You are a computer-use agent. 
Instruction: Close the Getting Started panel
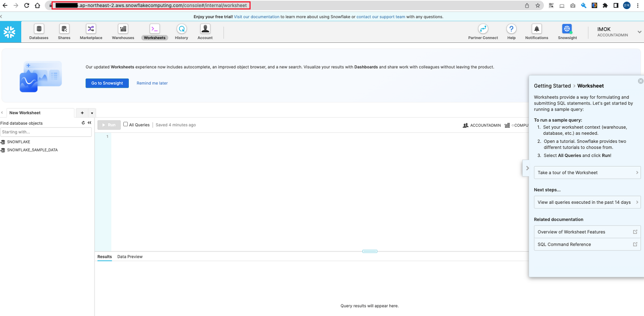(x=640, y=81)
